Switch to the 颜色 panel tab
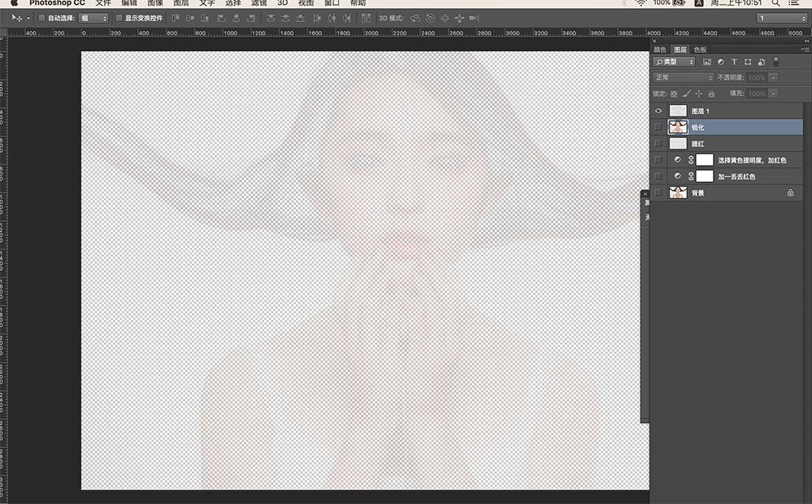The image size is (812, 504). pyautogui.click(x=660, y=50)
